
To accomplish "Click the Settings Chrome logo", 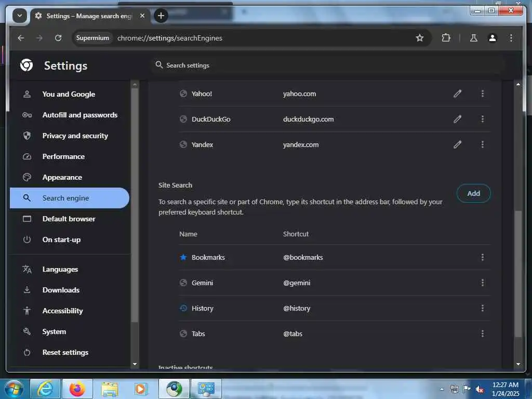I will 26,65.
